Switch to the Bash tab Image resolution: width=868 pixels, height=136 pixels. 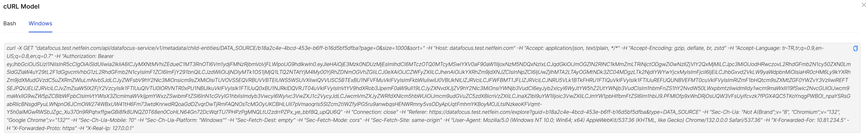(10, 23)
